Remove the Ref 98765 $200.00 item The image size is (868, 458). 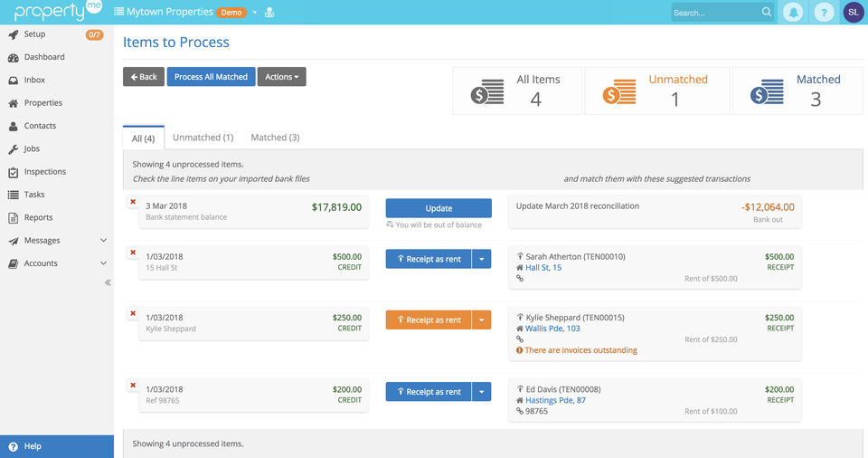click(133, 385)
